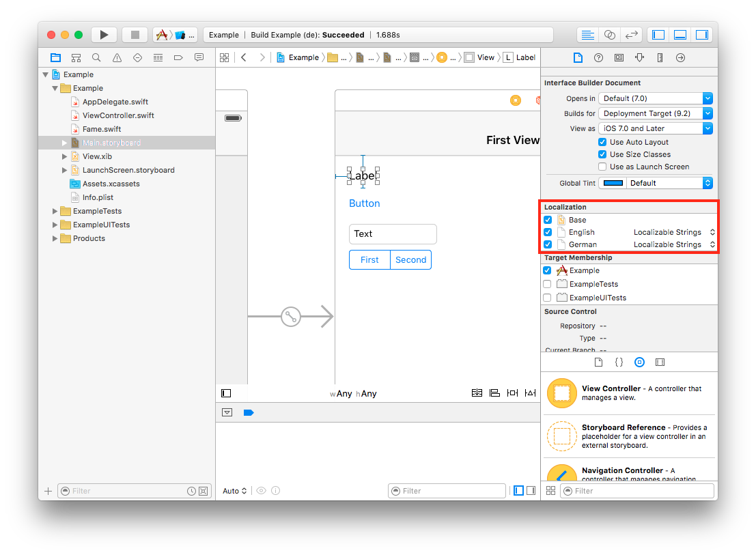Show the connections inspector
Viewport: 756px width, 555px height.
tap(680, 58)
